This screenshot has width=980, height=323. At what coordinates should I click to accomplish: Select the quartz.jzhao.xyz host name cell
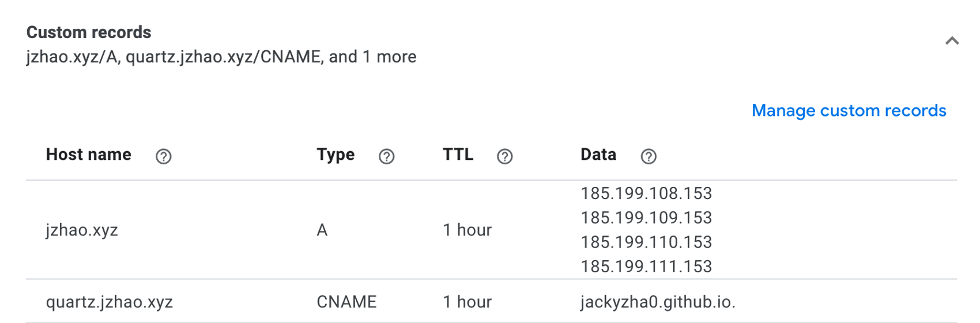pos(109,302)
